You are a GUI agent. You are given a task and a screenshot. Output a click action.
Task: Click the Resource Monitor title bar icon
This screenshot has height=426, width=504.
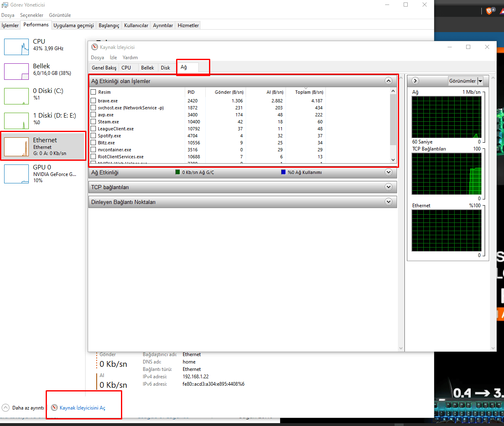pyautogui.click(x=95, y=47)
